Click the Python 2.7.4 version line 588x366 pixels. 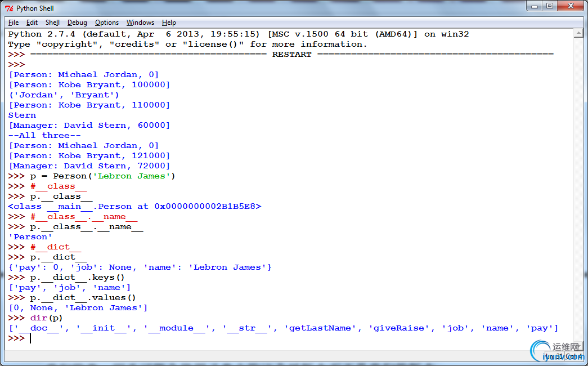[x=239, y=34]
